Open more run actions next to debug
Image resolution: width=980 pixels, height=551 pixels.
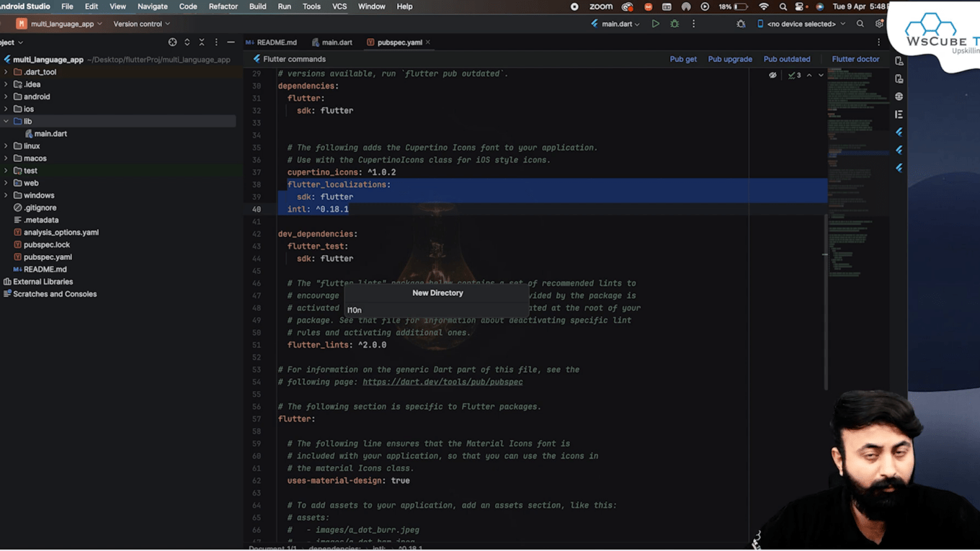pos(693,24)
